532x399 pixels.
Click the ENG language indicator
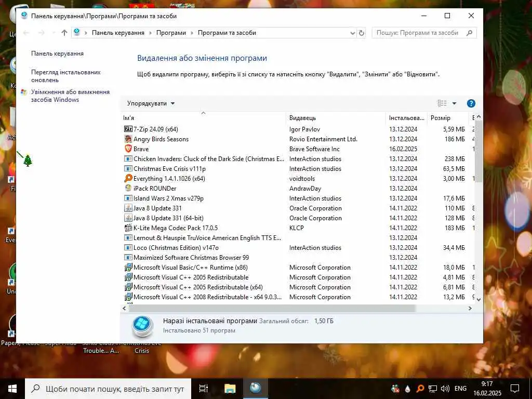(460, 389)
